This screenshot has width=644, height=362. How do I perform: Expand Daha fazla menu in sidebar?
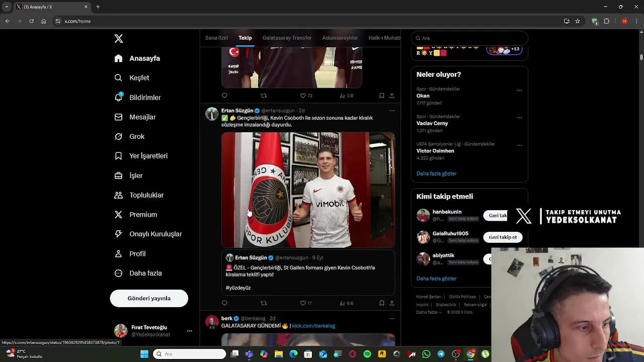click(138, 273)
